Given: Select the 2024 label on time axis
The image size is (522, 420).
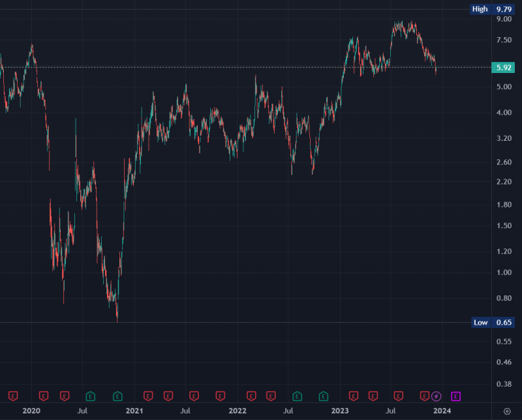Looking at the screenshot, I should pos(442,410).
